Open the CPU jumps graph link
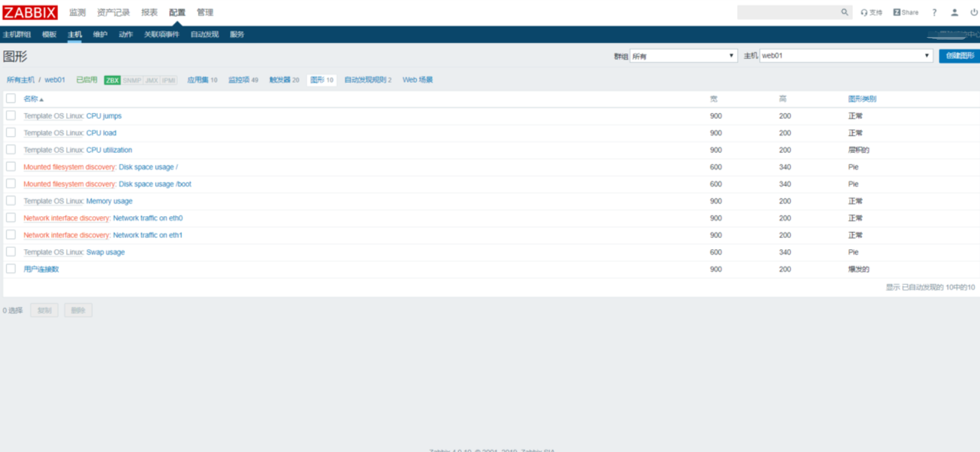Viewport: 980px width, 452px height. (104, 116)
